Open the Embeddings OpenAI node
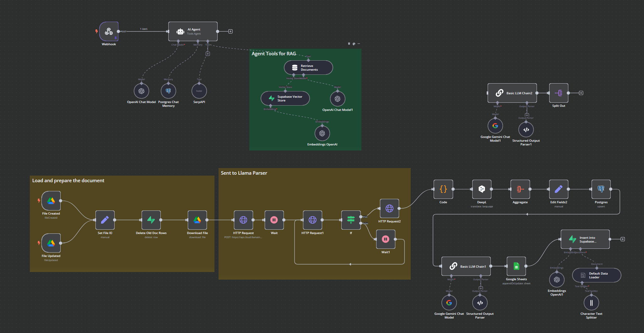The width and height of the screenshot is (644, 333). pos(322,133)
